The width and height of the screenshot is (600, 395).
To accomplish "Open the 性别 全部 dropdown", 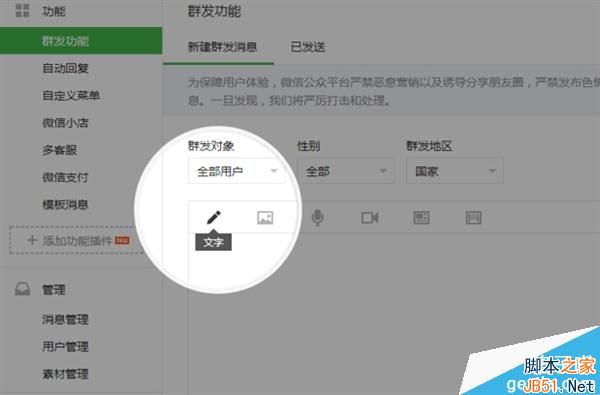I will [x=346, y=171].
